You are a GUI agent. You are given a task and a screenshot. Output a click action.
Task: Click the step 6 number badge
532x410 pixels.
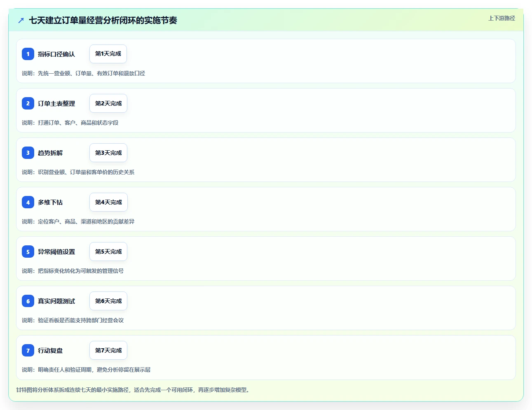pyautogui.click(x=28, y=301)
